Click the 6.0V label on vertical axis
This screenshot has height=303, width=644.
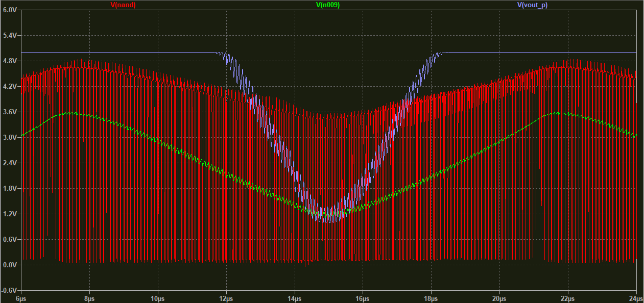click(x=10, y=10)
